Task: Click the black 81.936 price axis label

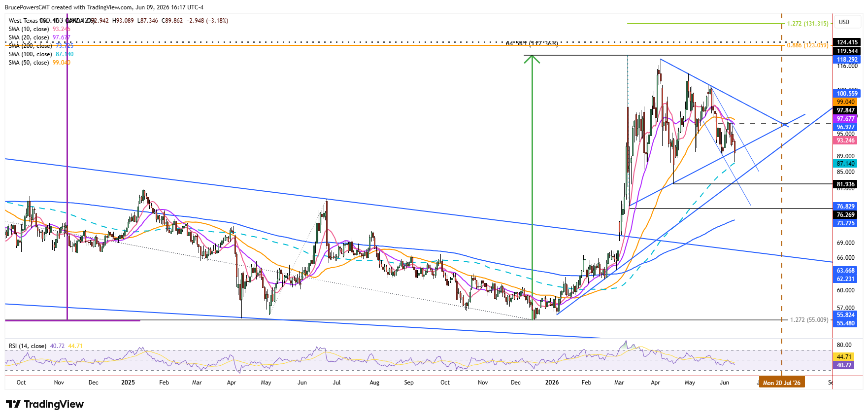Action: [x=846, y=184]
